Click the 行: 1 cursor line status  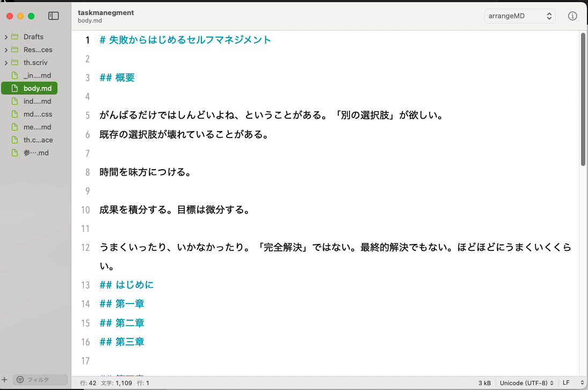click(x=143, y=383)
